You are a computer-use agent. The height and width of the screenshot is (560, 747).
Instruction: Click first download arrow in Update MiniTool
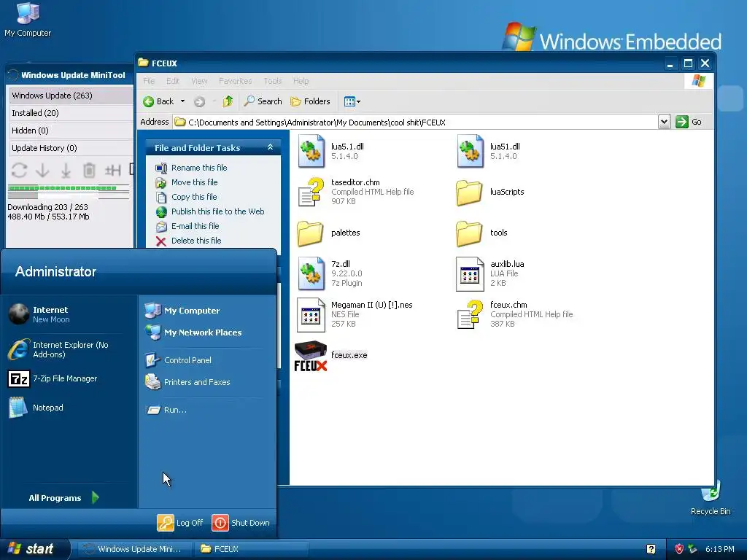pos(43,170)
